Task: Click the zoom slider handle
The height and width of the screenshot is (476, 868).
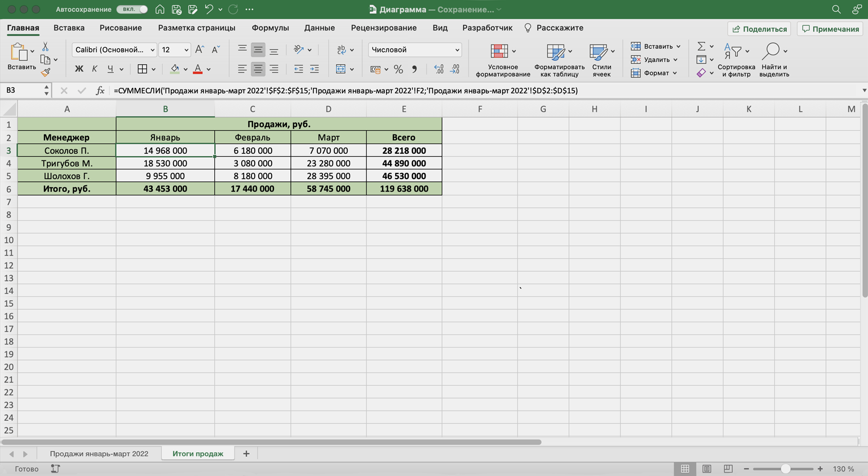Action: pyautogui.click(x=785, y=469)
